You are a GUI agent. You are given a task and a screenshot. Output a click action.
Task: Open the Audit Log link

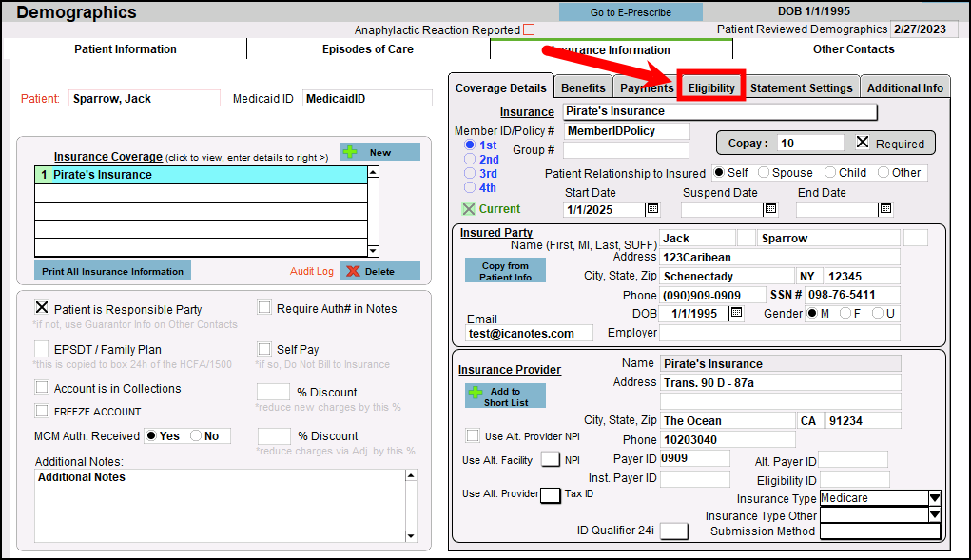point(311,271)
